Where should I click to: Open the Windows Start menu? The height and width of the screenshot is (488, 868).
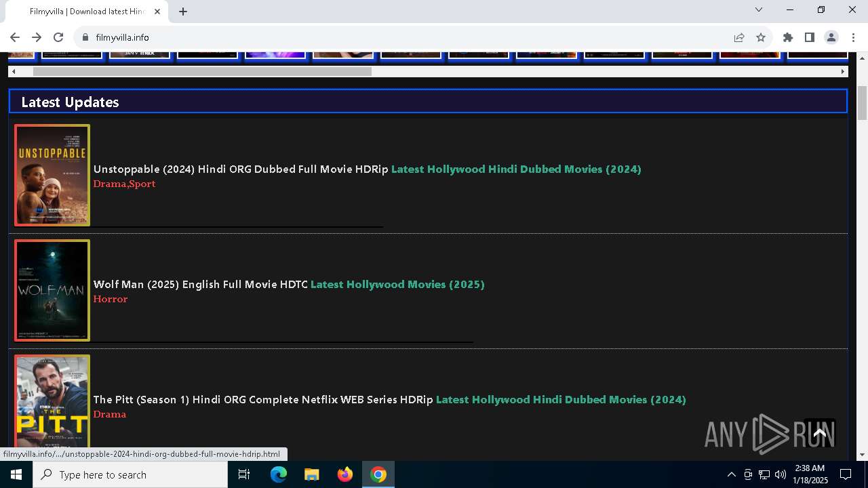click(x=16, y=474)
